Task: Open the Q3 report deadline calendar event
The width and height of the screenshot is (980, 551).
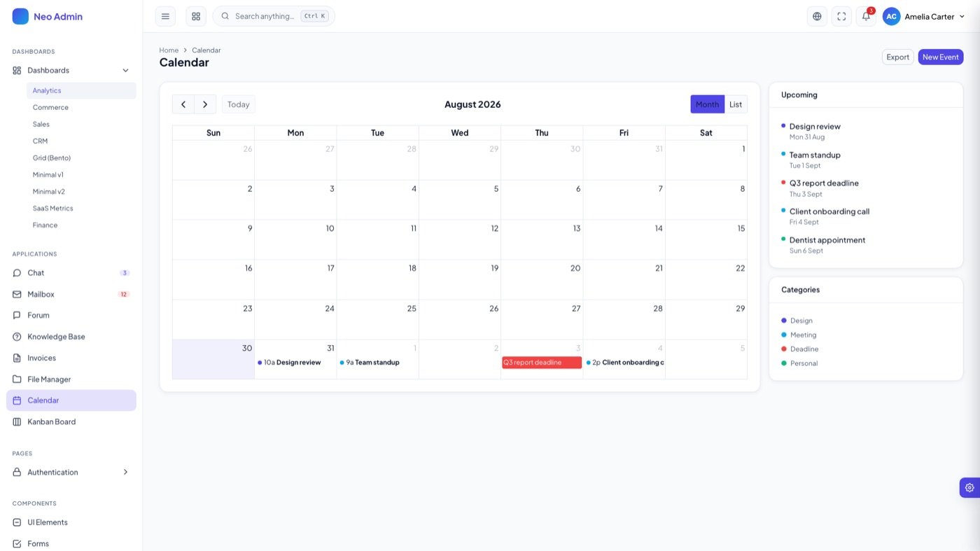Action: point(542,363)
